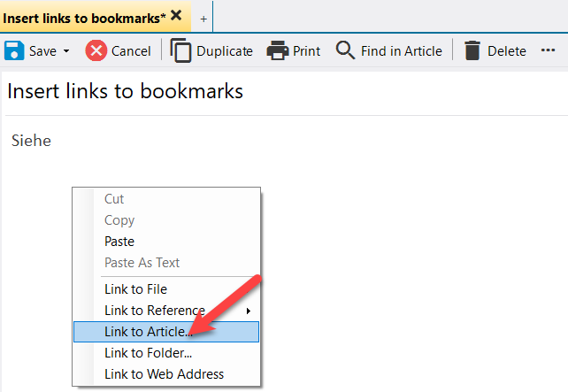The width and height of the screenshot is (568, 392).
Task: Click the Print printer icon
Action: [278, 50]
